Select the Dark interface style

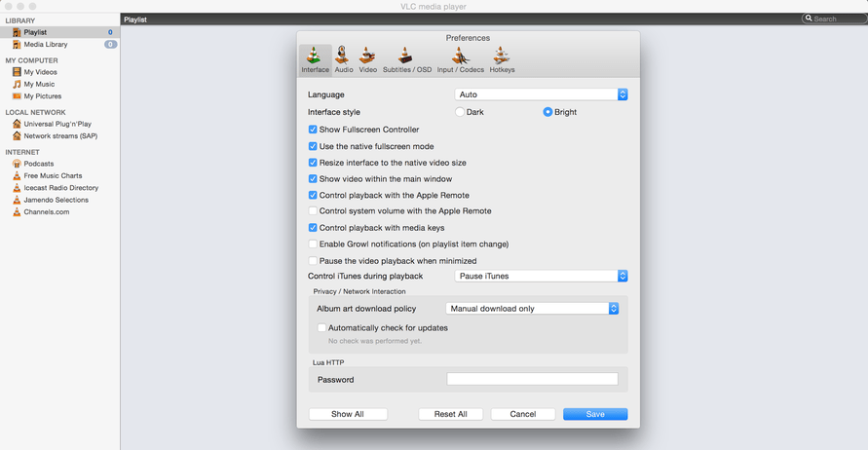point(460,112)
